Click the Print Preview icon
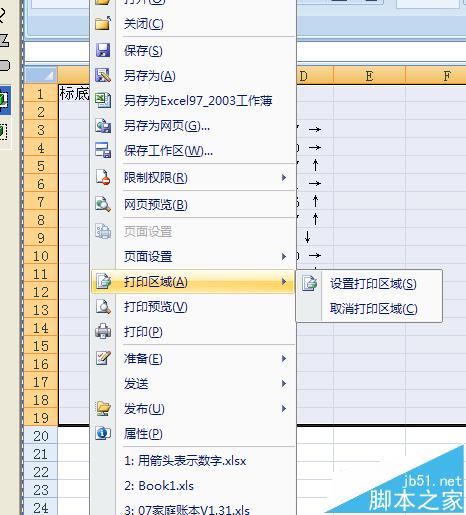The width and height of the screenshot is (466, 515). click(x=103, y=306)
